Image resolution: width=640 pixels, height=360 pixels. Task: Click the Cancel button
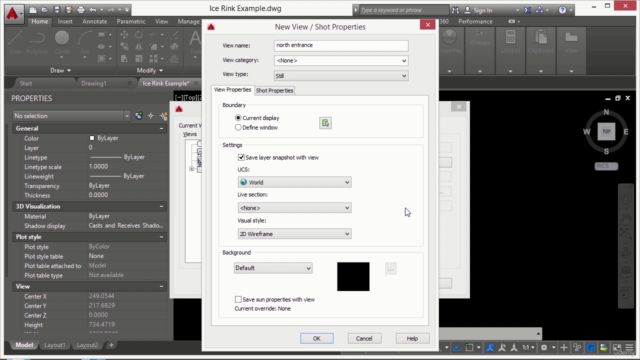364,338
